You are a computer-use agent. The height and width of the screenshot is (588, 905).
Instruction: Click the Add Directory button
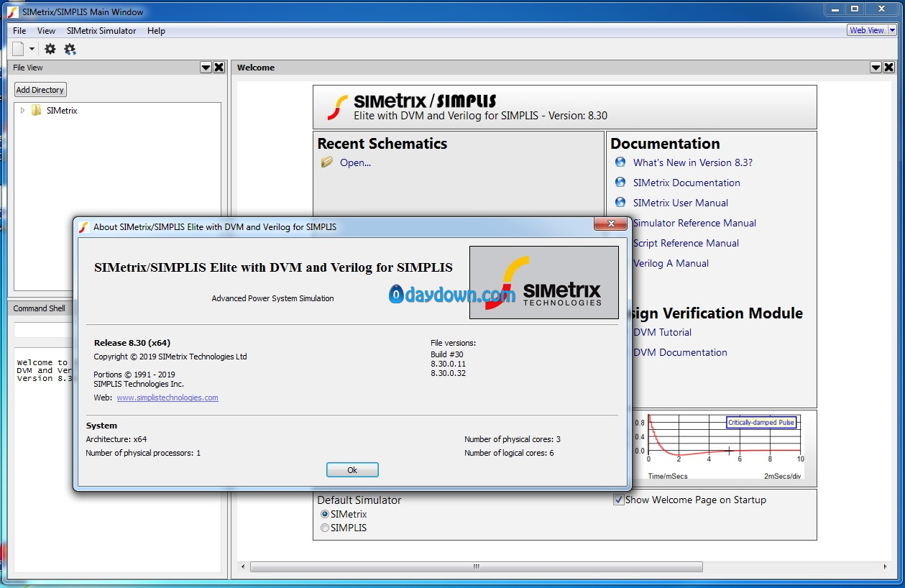tap(40, 90)
